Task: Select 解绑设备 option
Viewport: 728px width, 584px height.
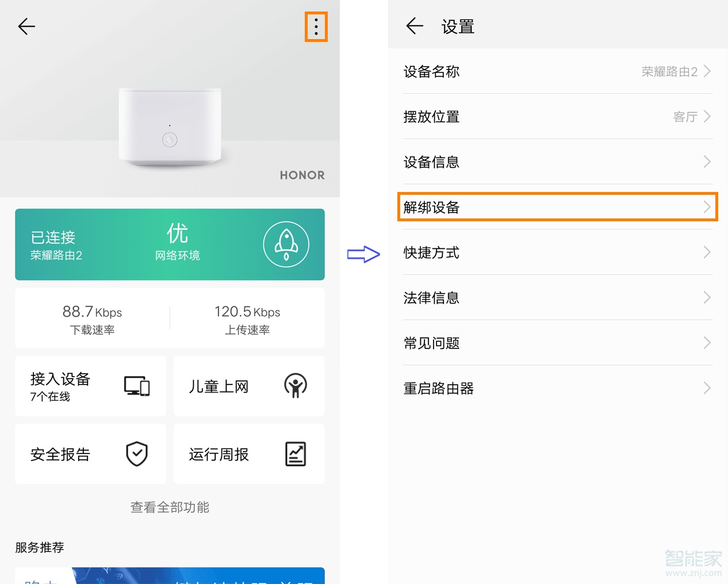Action: 558,207
